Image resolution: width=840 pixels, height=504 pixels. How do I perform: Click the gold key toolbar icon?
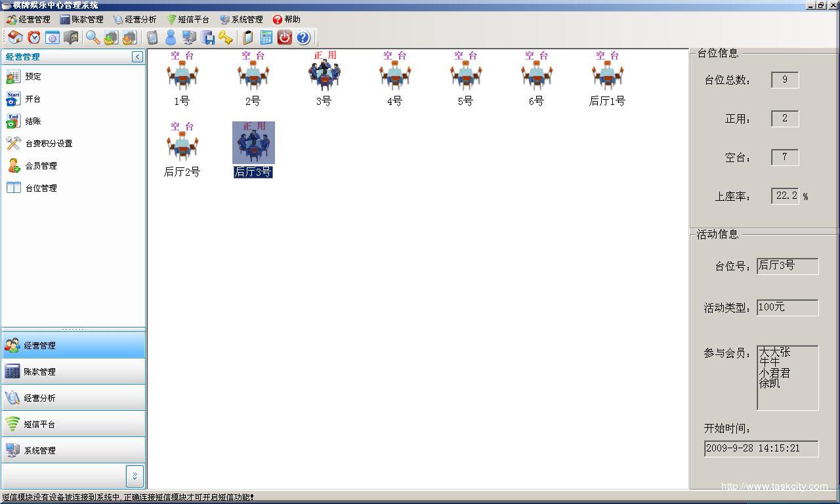tap(226, 37)
